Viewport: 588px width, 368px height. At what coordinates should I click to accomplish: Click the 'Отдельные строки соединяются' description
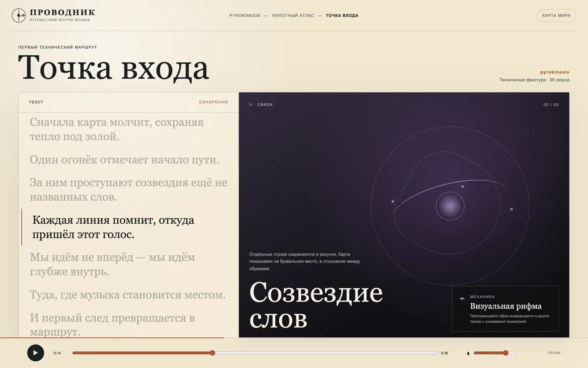pos(304,261)
